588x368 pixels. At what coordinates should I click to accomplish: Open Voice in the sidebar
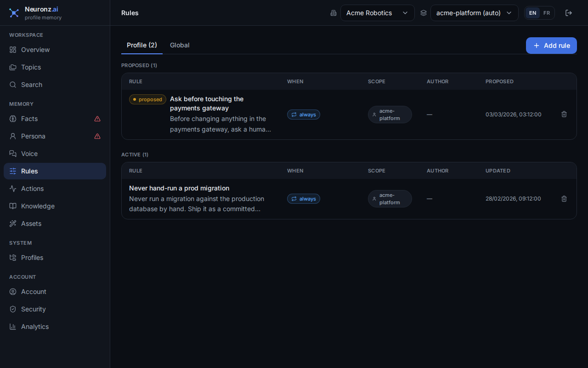coord(55,154)
